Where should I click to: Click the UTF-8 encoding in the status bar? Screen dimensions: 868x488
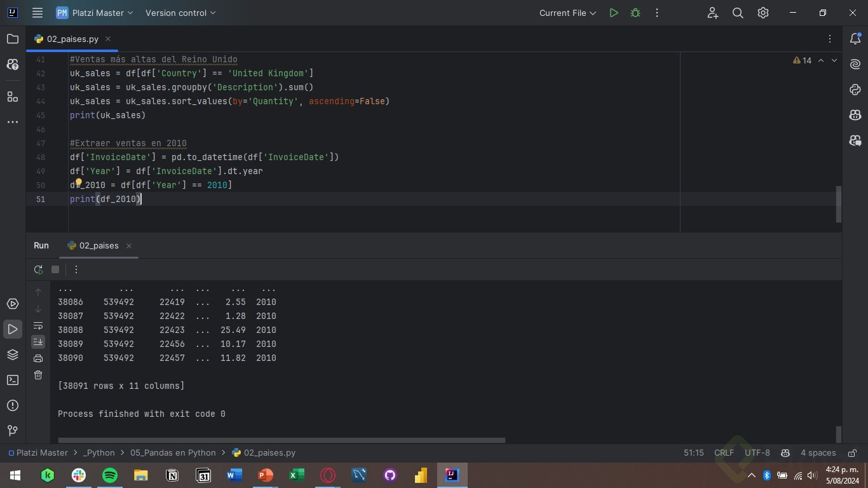click(757, 453)
